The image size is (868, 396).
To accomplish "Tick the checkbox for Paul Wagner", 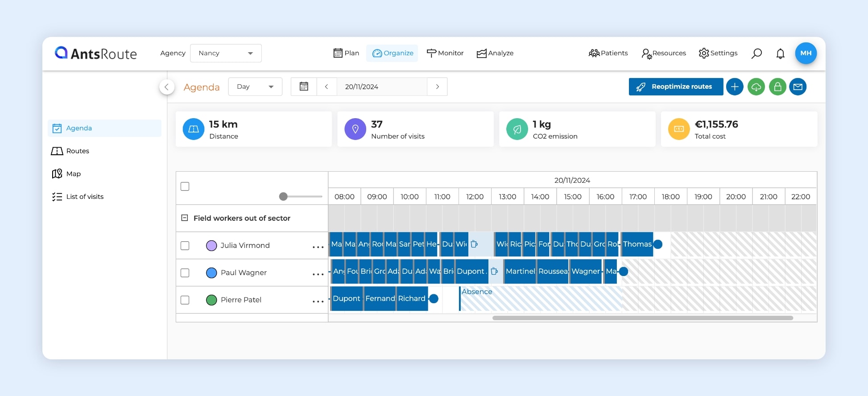I will point(185,273).
